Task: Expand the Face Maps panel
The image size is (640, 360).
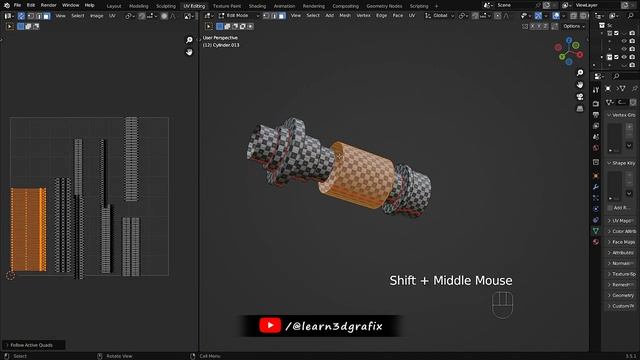Action: click(620, 242)
